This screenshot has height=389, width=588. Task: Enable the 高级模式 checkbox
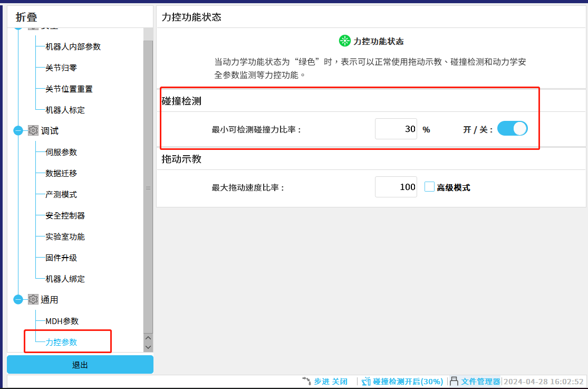429,187
